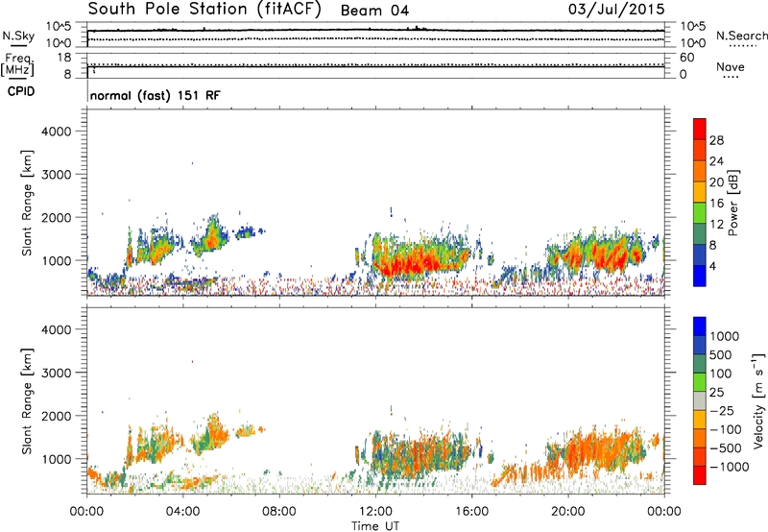Screen dimensions: 768x532
Task: Click the 'CPID' label
Action: tap(21, 91)
